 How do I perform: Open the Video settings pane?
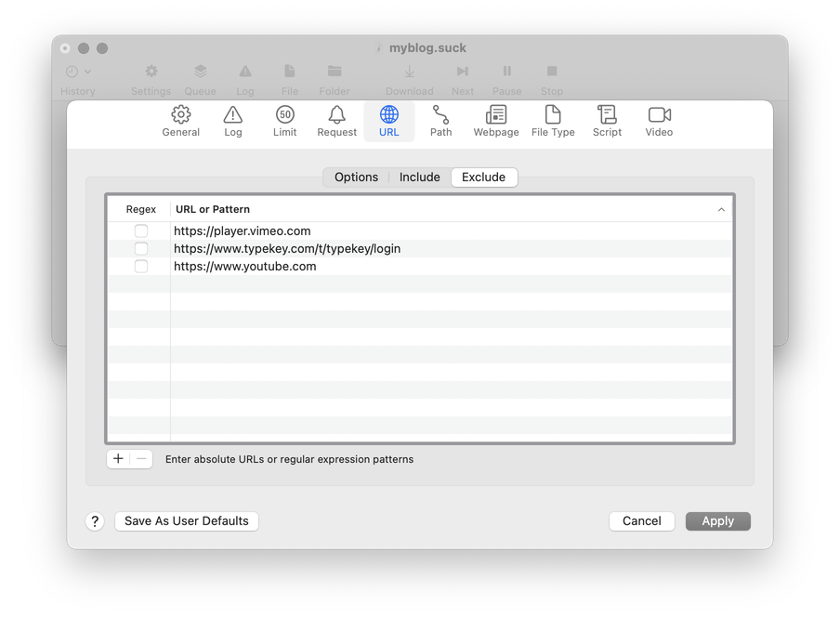coord(659,121)
